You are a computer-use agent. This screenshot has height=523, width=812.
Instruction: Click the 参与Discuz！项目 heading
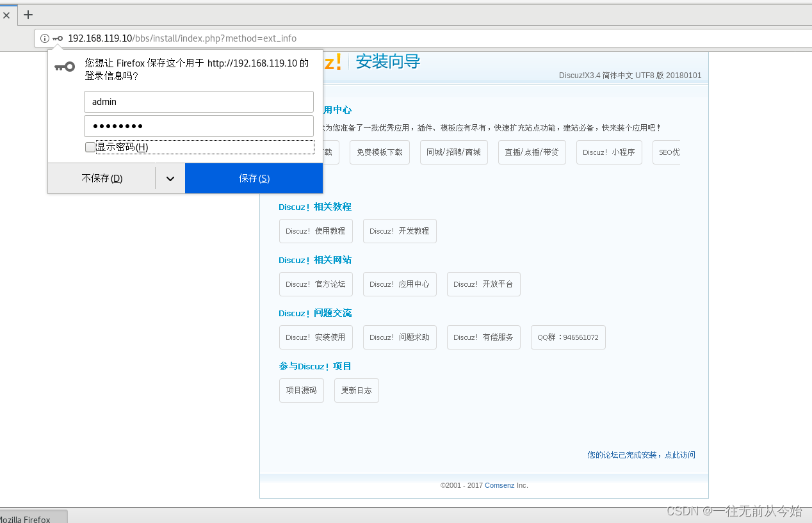pos(315,366)
